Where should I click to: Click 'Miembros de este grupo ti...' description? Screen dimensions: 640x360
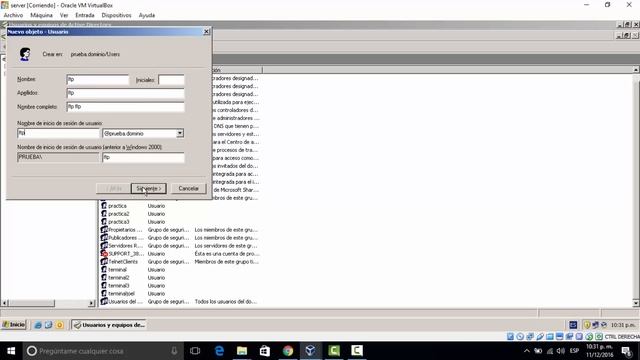point(227,262)
